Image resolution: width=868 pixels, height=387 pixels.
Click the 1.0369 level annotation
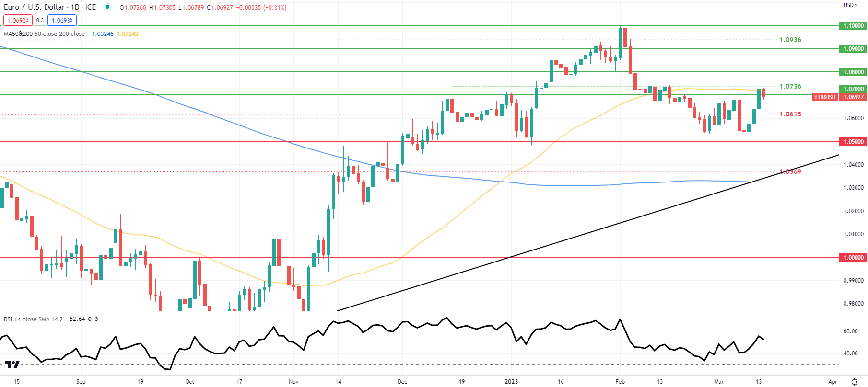790,171
